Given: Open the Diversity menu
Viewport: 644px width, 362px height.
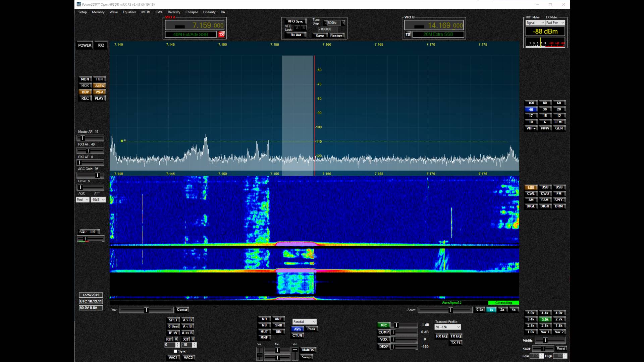Looking at the screenshot, I should coord(174,12).
